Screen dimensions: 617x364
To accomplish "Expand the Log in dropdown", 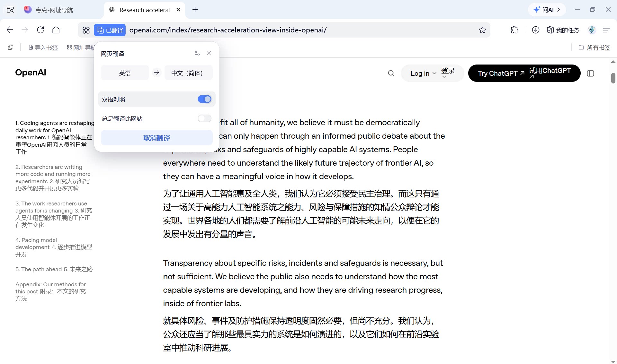I will pyautogui.click(x=433, y=73).
